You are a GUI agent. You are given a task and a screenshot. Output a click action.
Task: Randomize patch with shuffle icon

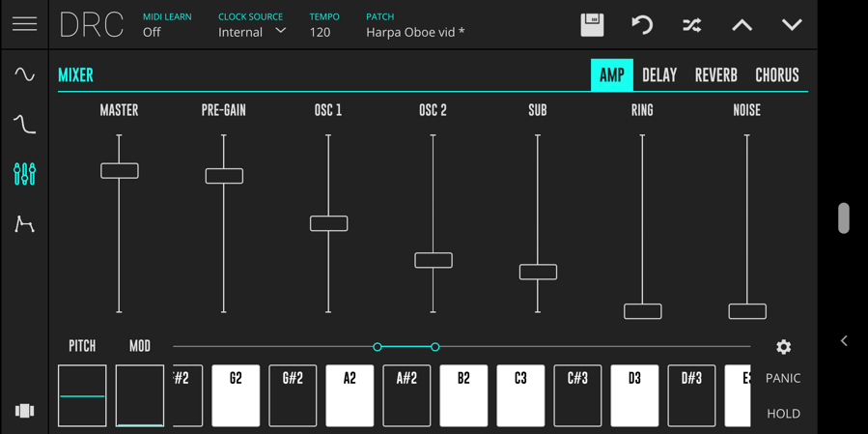[x=692, y=25]
